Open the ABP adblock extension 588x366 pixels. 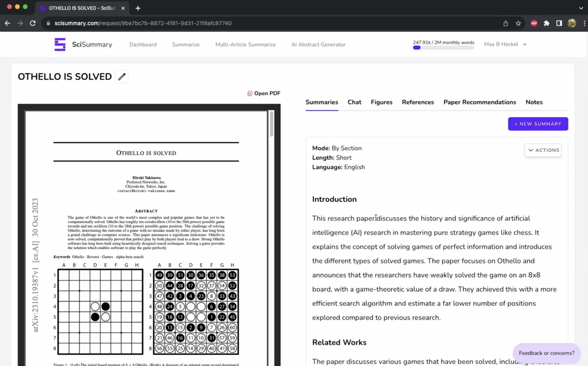click(x=534, y=23)
